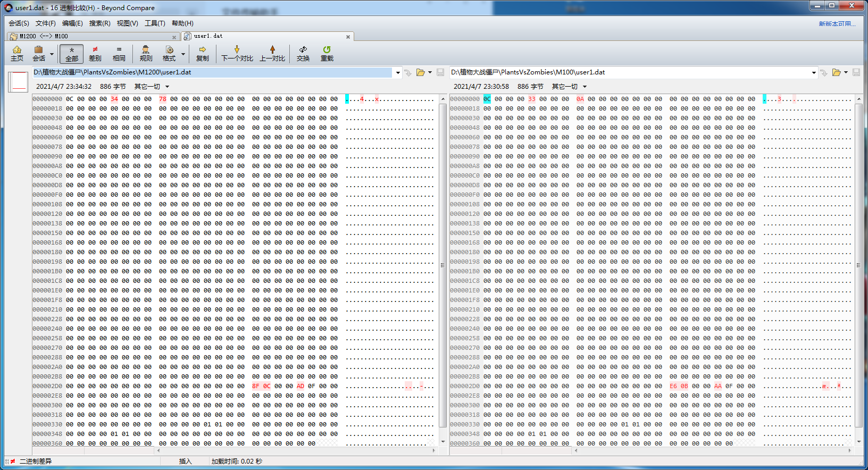This screenshot has width=868, height=470.
Task: Open left pane folder browse icon
Action: click(x=421, y=73)
